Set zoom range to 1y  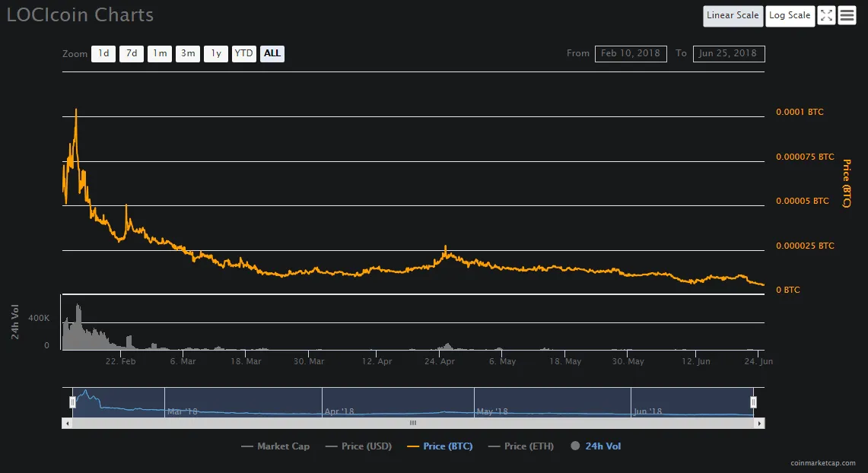pyautogui.click(x=216, y=54)
